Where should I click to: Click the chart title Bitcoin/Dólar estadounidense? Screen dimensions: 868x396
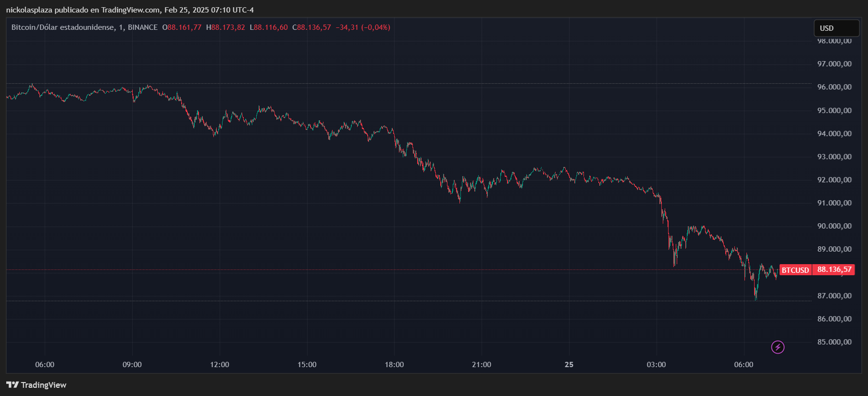(63, 27)
